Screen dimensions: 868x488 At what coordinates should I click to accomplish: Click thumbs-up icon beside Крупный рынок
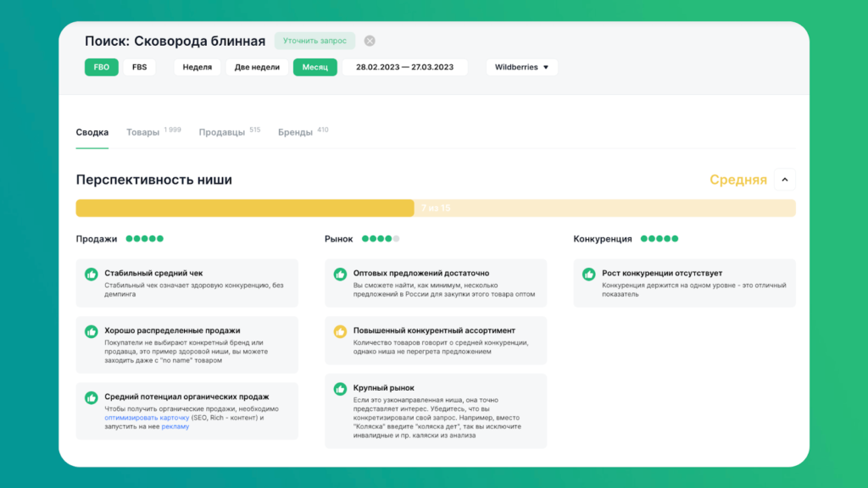pyautogui.click(x=340, y=389)
